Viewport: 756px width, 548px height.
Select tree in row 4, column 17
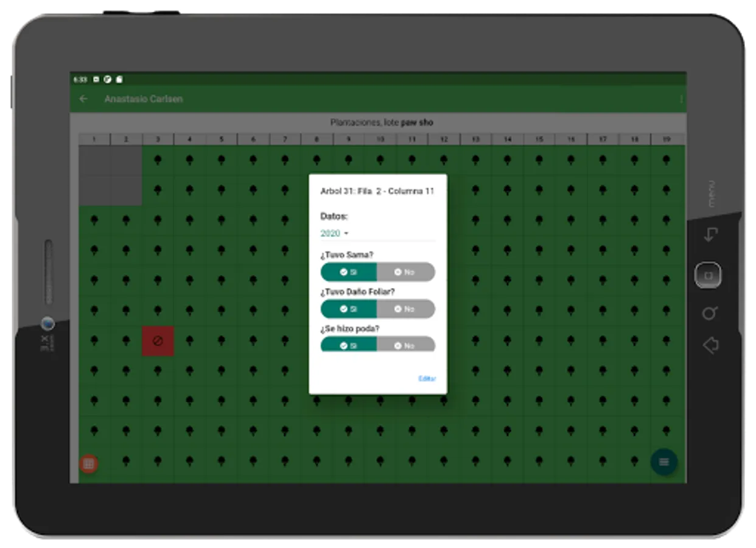(x=603, y=250)
